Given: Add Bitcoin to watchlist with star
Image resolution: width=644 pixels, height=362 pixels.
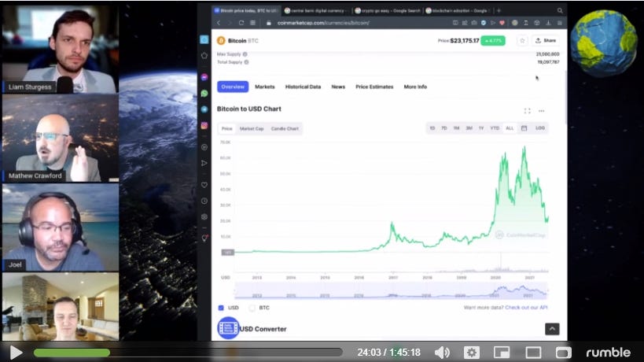Looking at the screenshot, I should click(522, 41).
